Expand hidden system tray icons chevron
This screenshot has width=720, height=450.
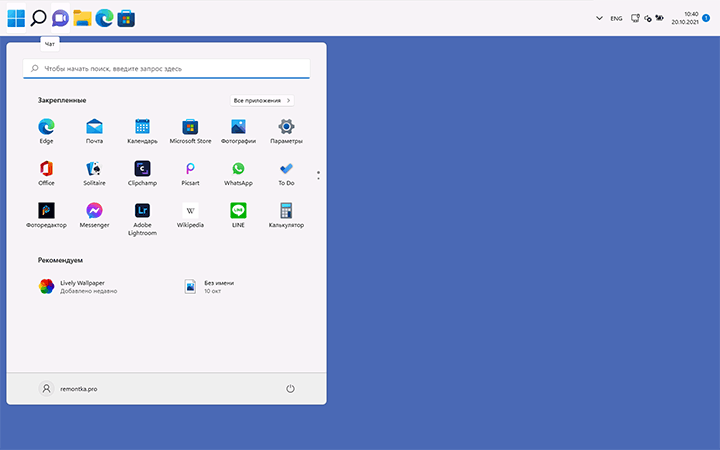(599, 18)
